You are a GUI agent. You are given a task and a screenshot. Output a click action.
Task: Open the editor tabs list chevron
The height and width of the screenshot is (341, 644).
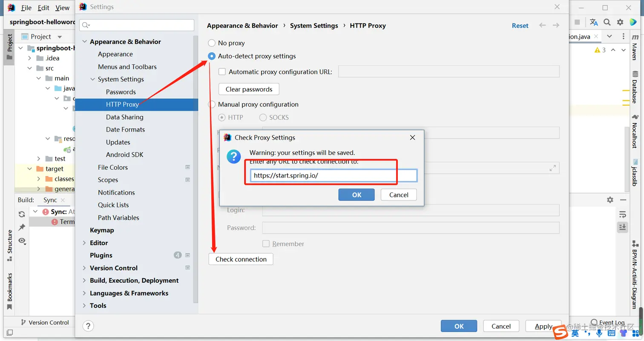pos(609,37)
